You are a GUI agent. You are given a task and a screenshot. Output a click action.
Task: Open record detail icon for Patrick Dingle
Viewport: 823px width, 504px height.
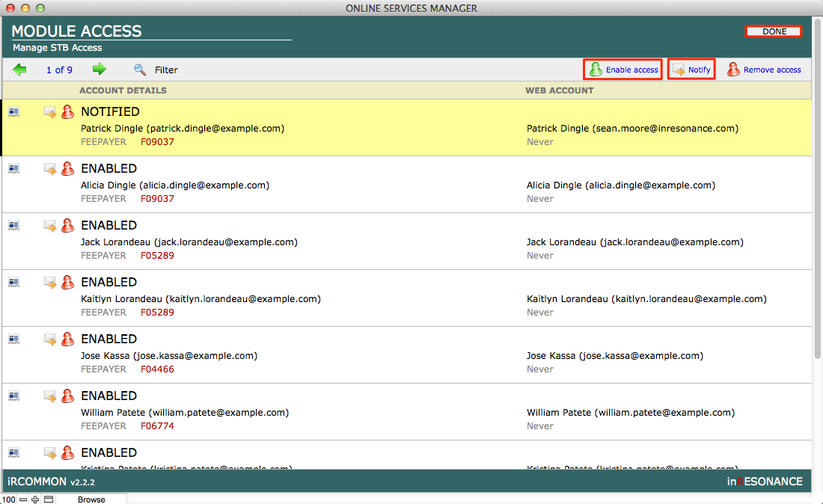(x=14, y=112)
